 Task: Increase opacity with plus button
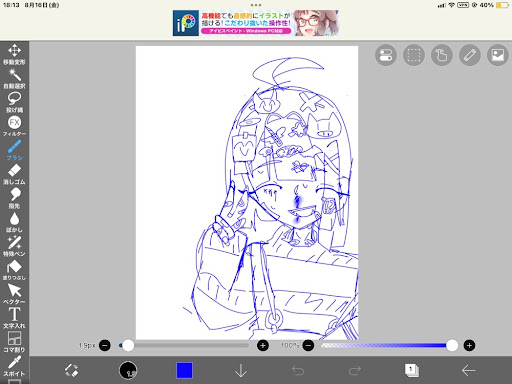[x=469, y=345]
